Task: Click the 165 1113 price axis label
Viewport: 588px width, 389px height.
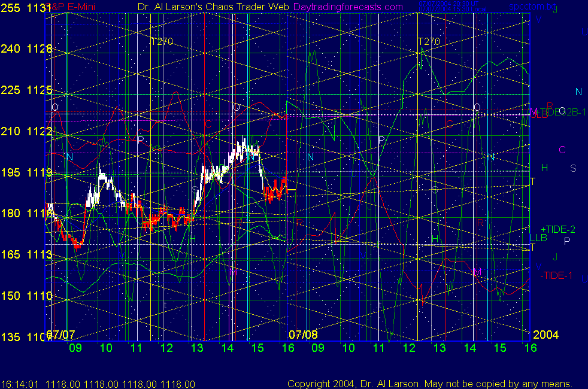Action: click(x=26, y=254)
